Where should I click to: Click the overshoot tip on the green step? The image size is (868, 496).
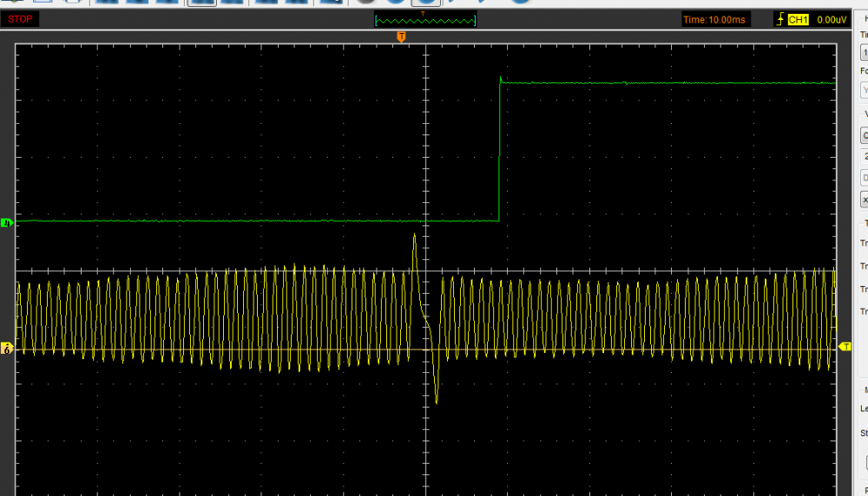pyautogui.click(x=501, y=78)
